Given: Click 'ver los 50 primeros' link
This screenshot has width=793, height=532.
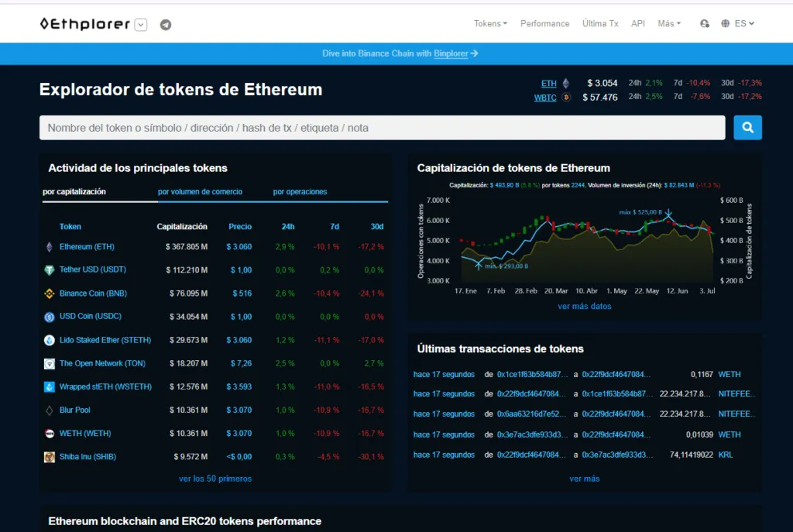Looking at the screenshot, I should (215, 479).
